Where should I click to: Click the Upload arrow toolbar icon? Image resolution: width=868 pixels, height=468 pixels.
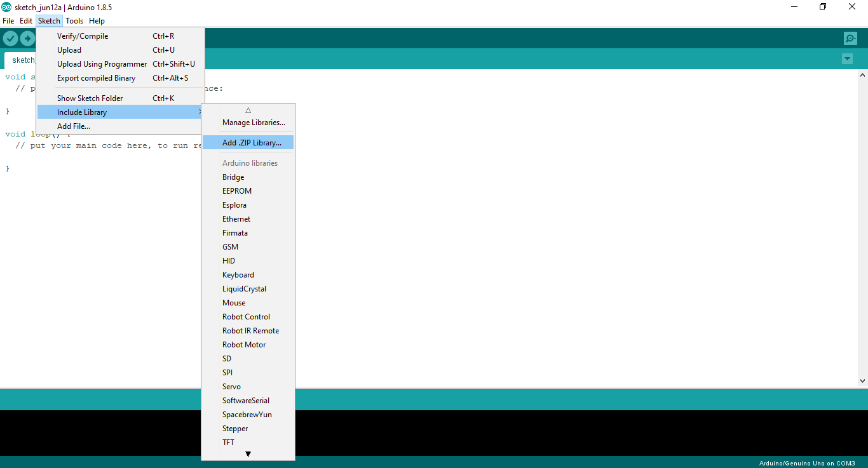click(27, 38)
